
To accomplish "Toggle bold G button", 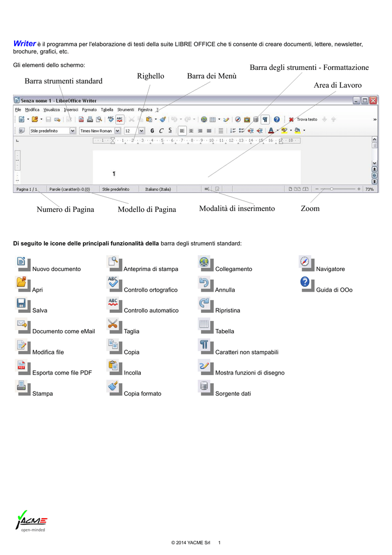I will (x=152, y=131).
